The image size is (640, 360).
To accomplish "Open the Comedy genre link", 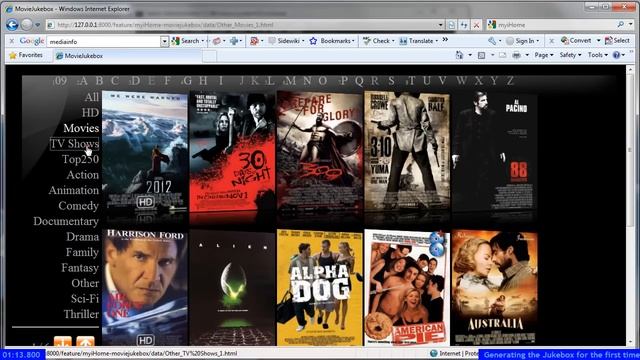I will 78,206.
